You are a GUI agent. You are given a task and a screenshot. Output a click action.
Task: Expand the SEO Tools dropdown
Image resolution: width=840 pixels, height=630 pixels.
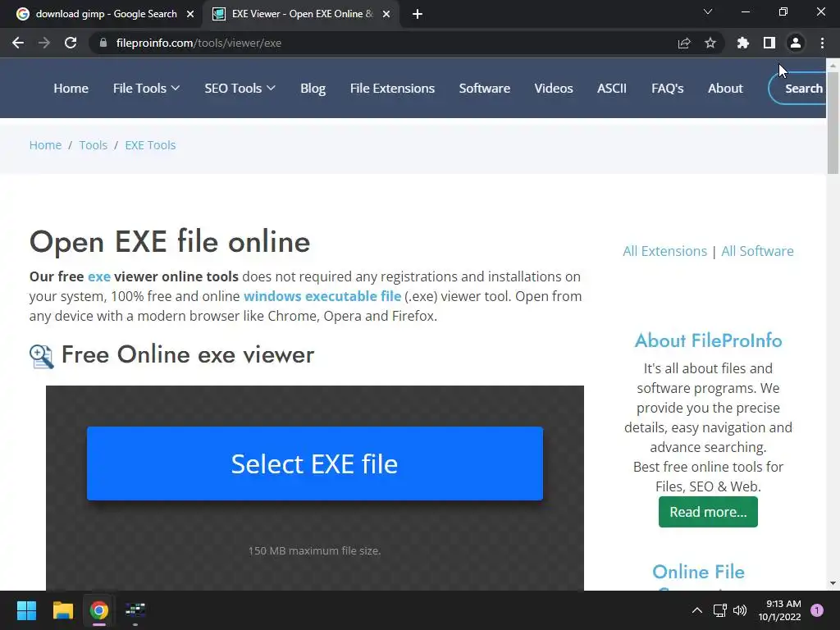pyautogui.click(x=240, y=89)
